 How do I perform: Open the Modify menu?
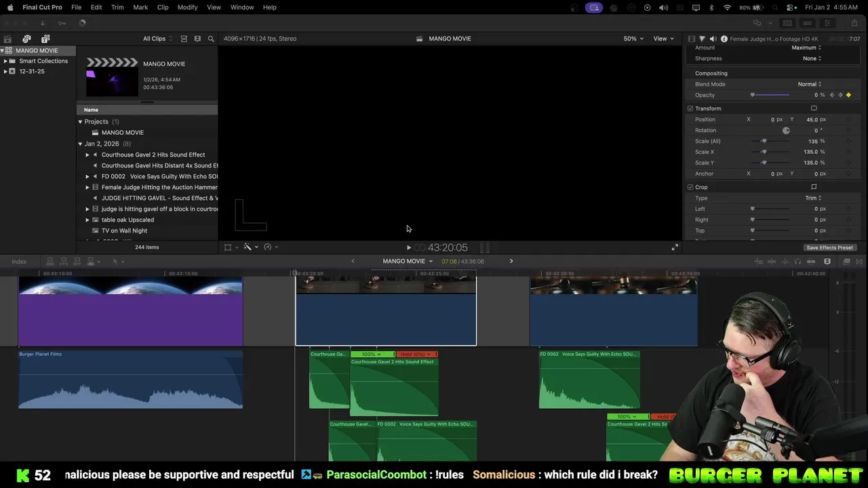(x=187, y=7)
